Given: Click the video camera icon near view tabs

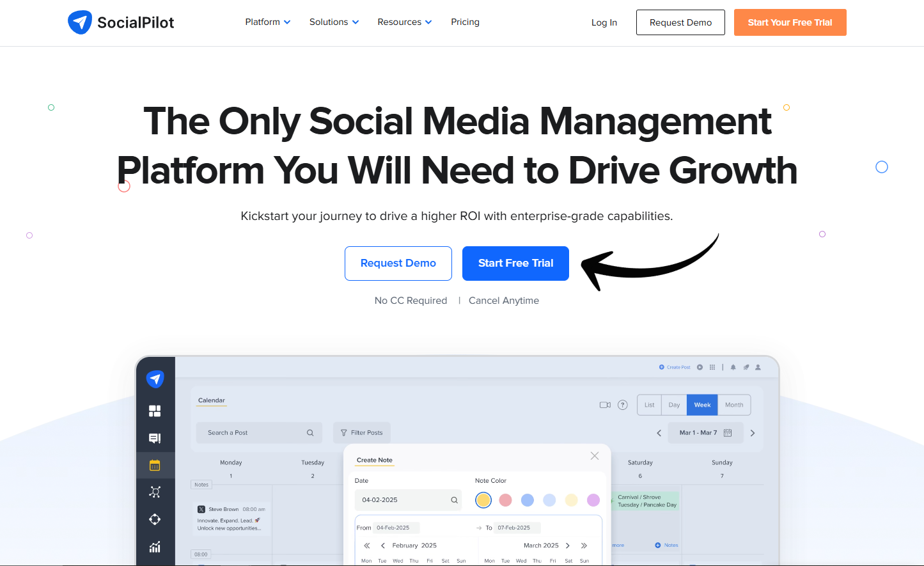Looking at the screenshot, I should coord(605,405).
